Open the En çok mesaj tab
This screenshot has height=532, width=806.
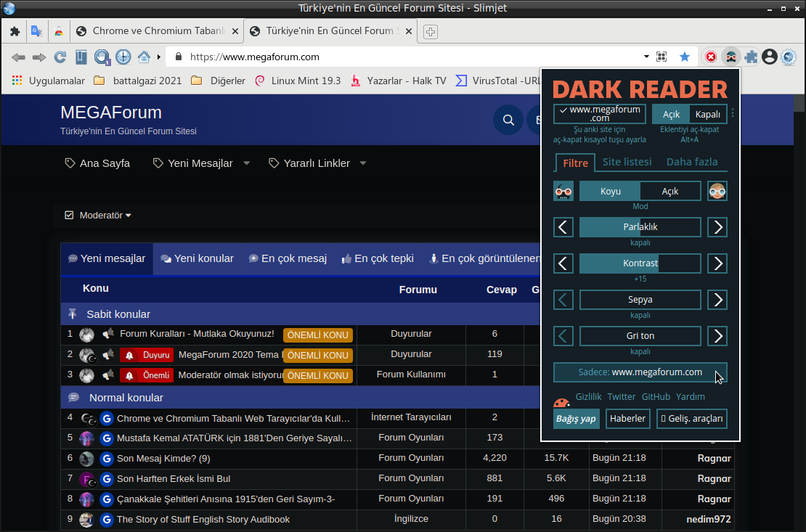(288, 258)
